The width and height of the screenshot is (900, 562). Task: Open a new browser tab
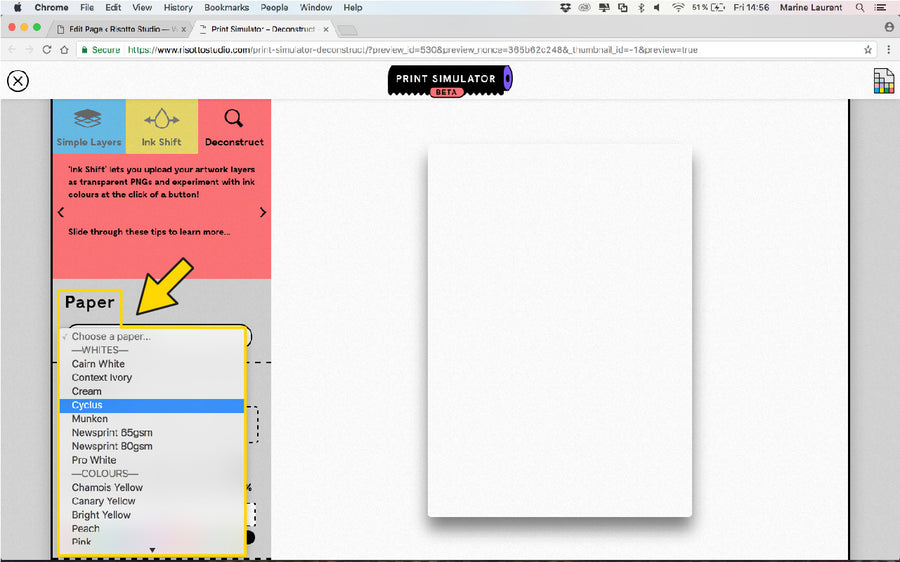coord(347,30)
